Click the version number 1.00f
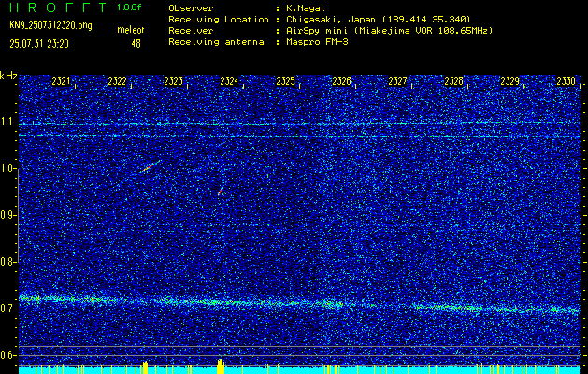The image size is (588, 374). point(129,7)
